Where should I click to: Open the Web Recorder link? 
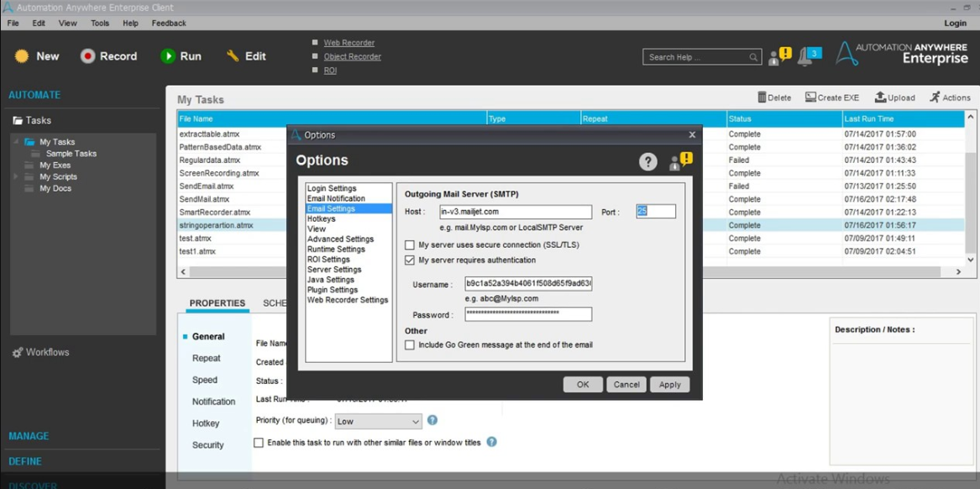click(349, 43)
